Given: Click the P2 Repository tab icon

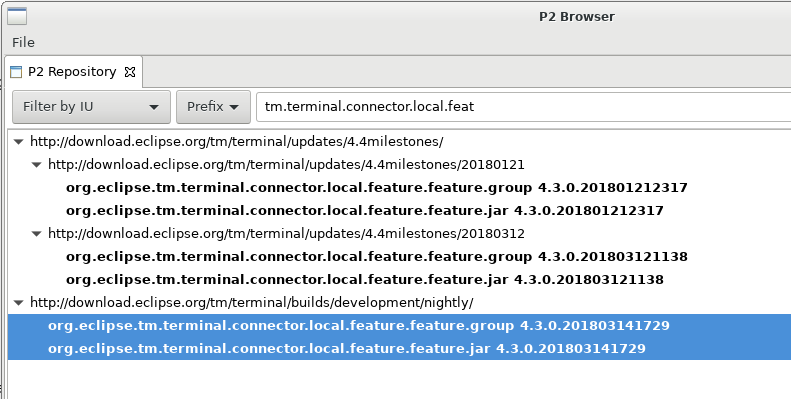Looking at the screenshot, I should tap(16, 72).
